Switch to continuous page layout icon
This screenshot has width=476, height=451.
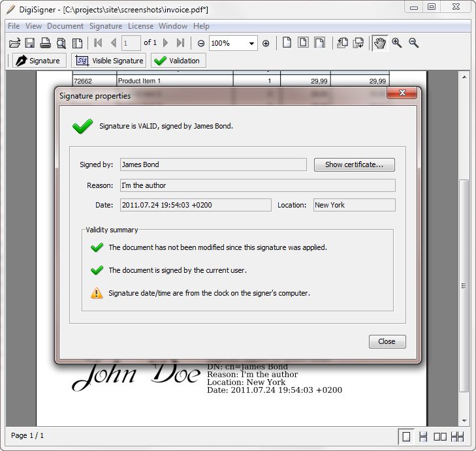[x=423, y=437]
